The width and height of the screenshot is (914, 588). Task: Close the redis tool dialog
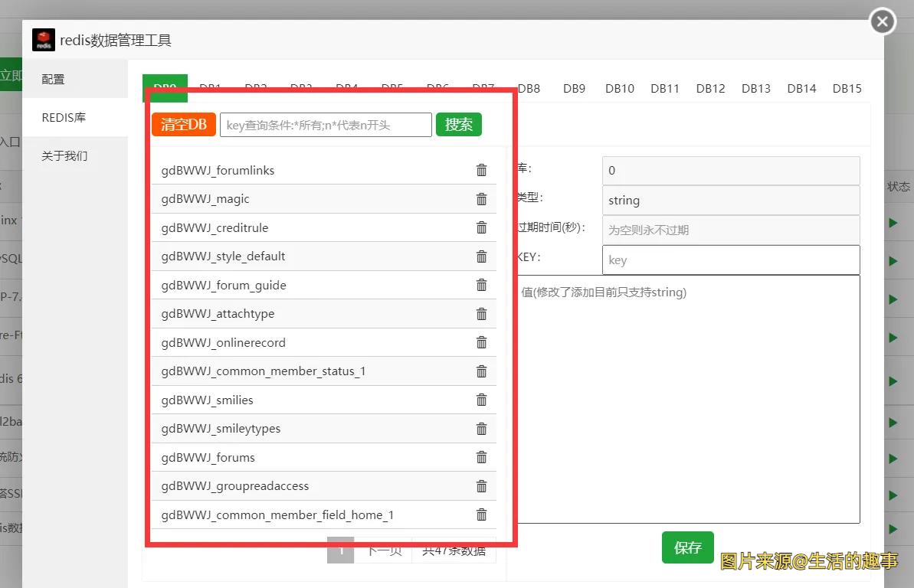[x=883, y=21]
